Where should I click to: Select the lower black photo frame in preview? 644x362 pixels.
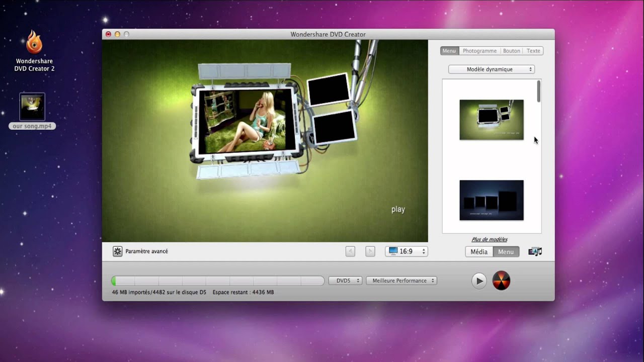335,128
